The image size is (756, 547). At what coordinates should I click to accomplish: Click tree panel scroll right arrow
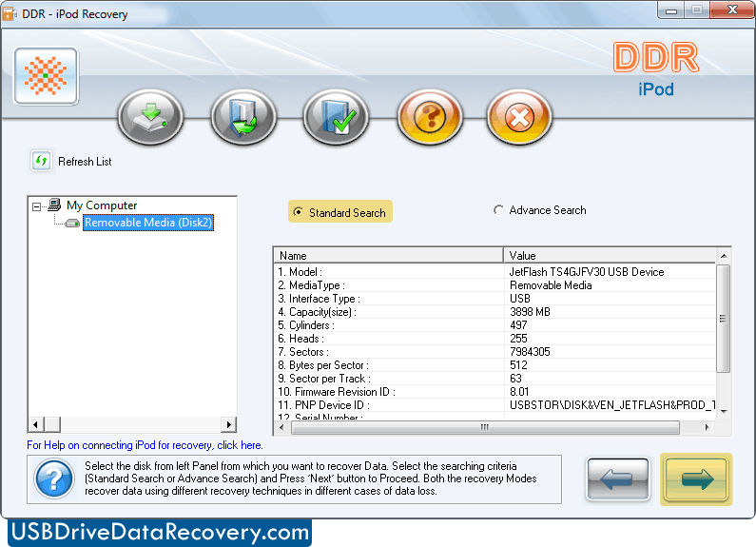pyautogui.click(x=228, y=424)
